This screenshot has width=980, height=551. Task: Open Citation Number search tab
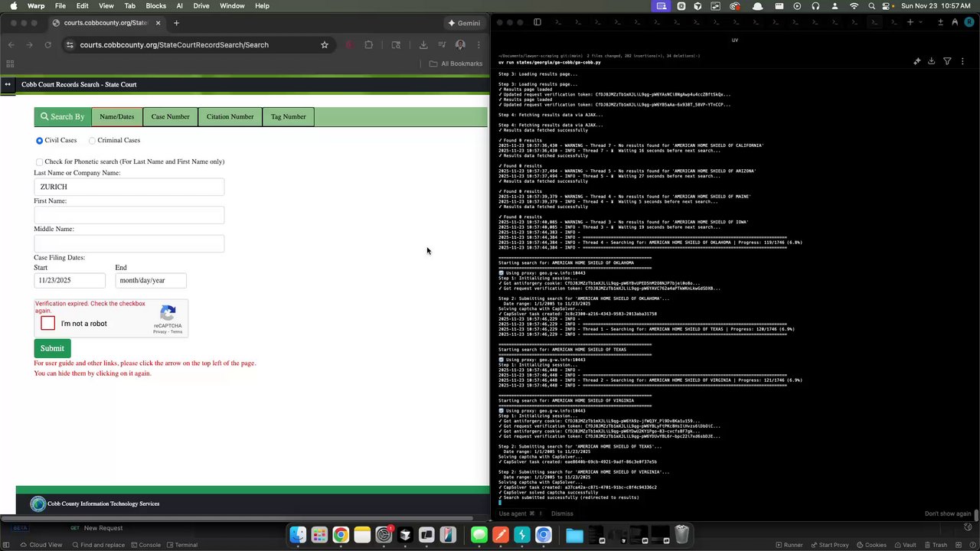tap(230, 117)
